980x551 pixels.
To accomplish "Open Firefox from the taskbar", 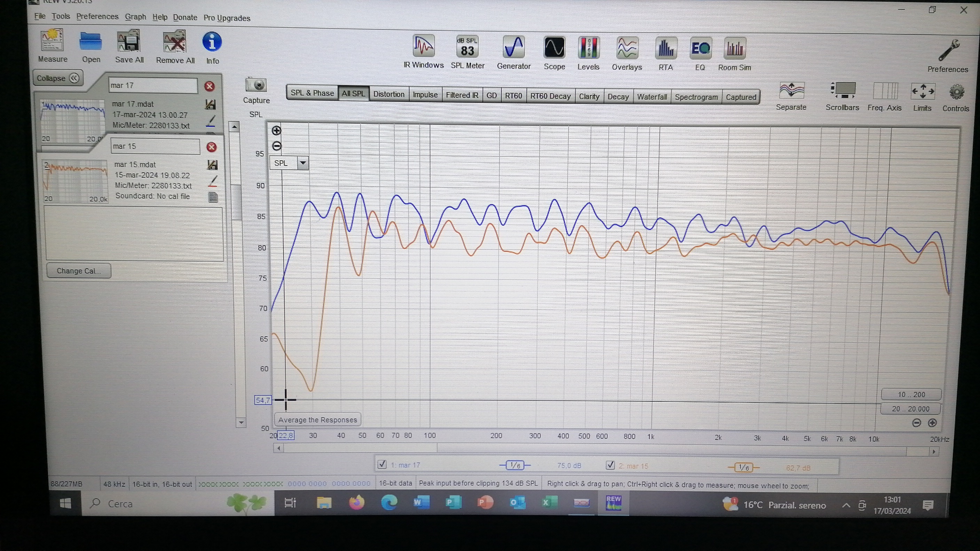I will 356,503.
